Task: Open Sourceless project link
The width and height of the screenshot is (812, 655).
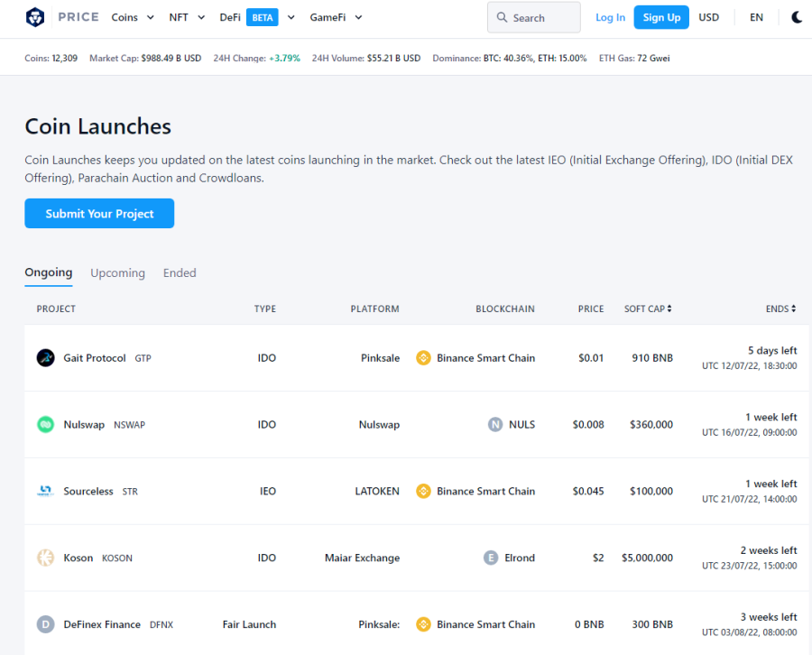Action: point(88,491)
